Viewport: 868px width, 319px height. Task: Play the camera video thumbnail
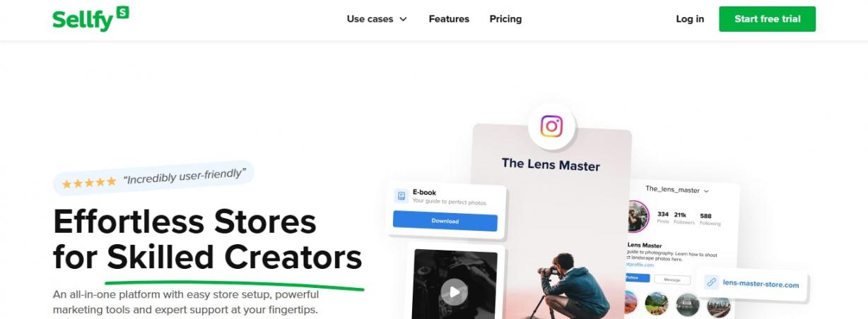(x=454, y=291)
